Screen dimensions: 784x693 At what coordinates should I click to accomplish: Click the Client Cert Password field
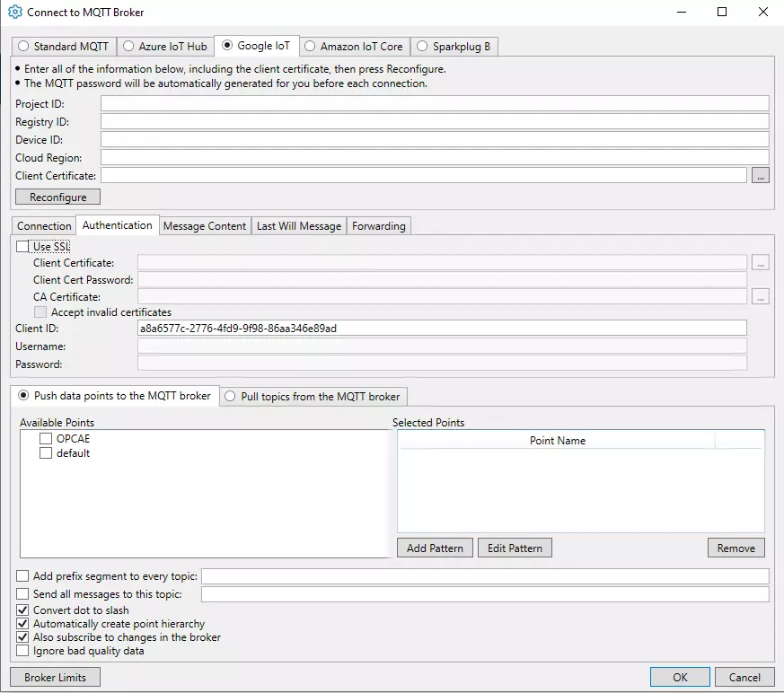point(442,280)
